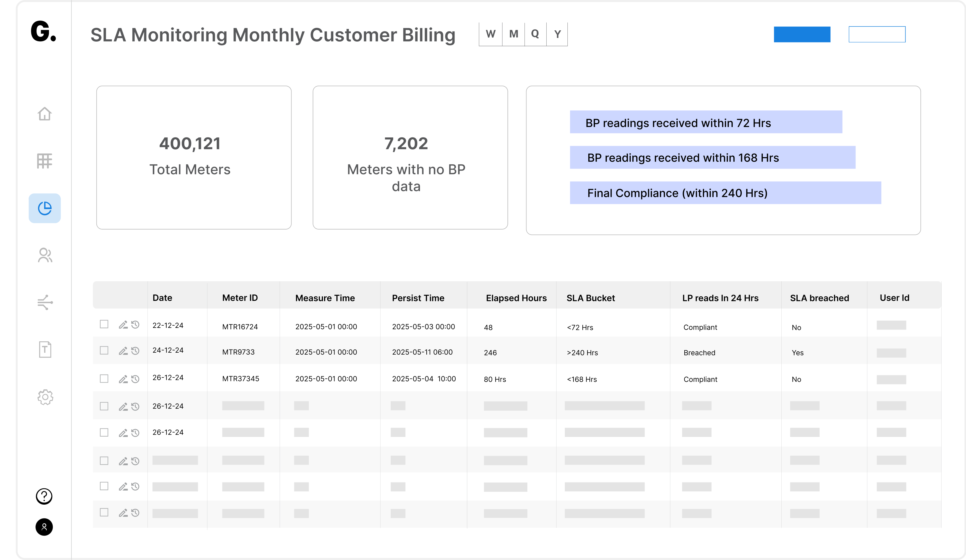Edit the MTR16724 row with pencil icon

(123, 325)
